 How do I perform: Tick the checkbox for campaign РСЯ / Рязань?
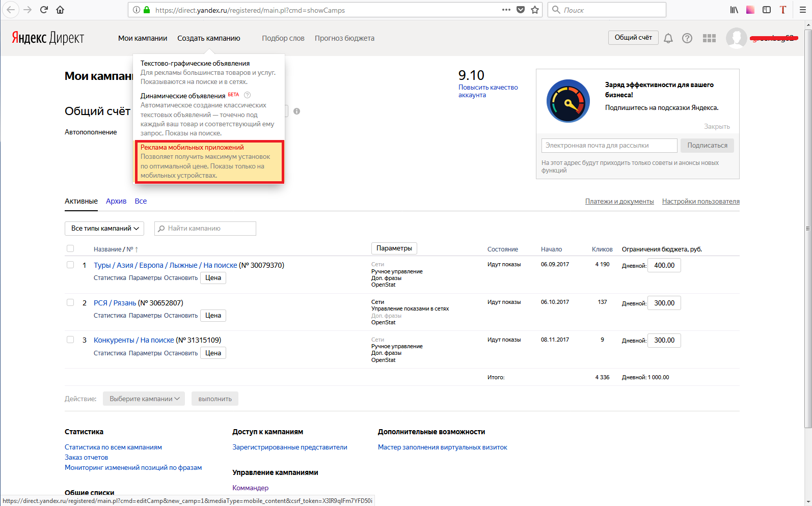point(70,302)
